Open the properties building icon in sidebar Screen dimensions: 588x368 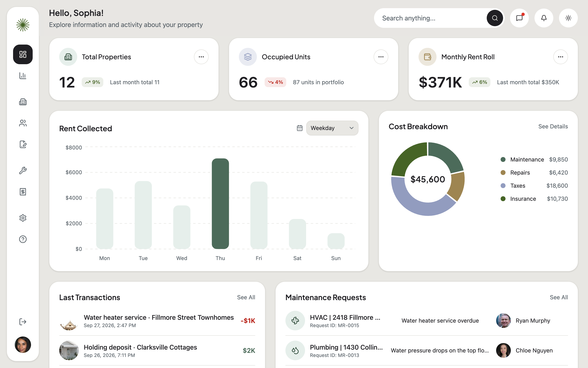[x=23, y=102]
